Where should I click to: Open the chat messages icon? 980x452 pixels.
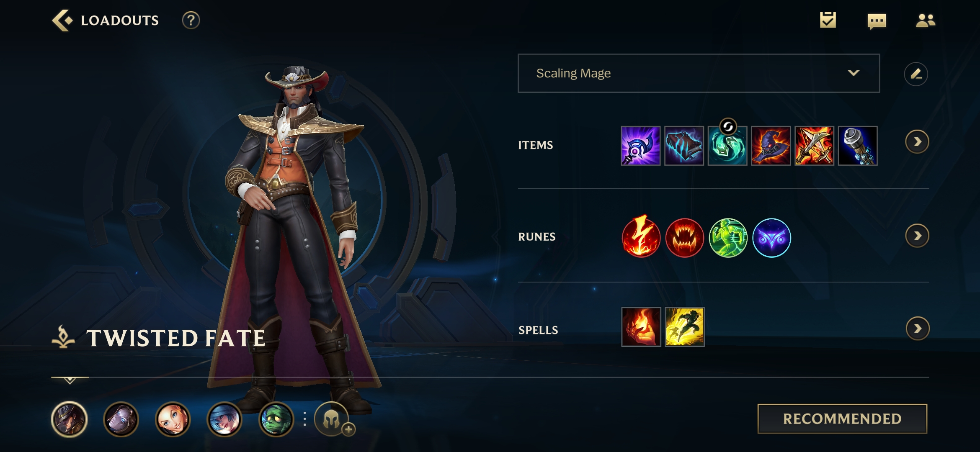877,21
